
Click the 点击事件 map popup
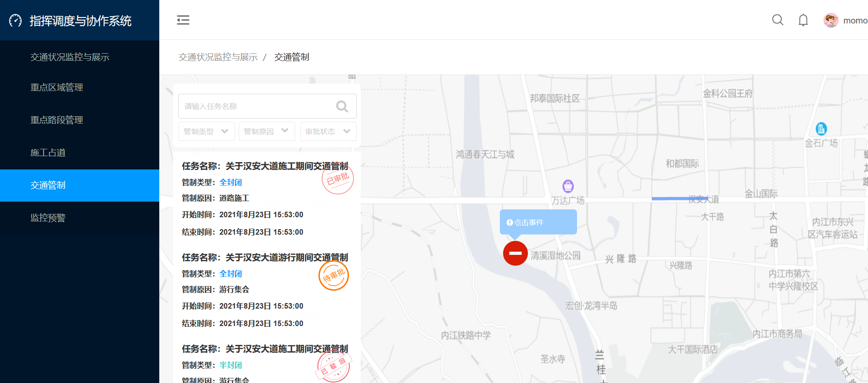[538, 222]
